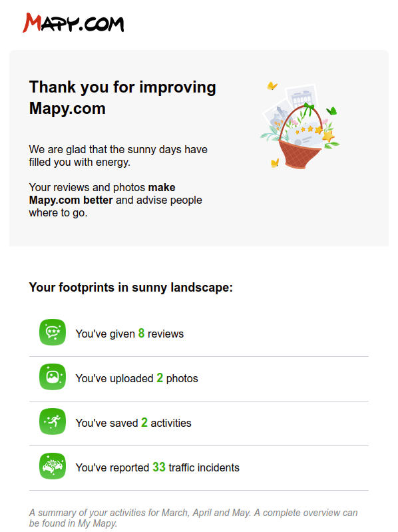Click the "Thank you for improving Mapy.com" heading
This screenshot has height=532, width=398.
pyautogui.click(x=122, y=98)
